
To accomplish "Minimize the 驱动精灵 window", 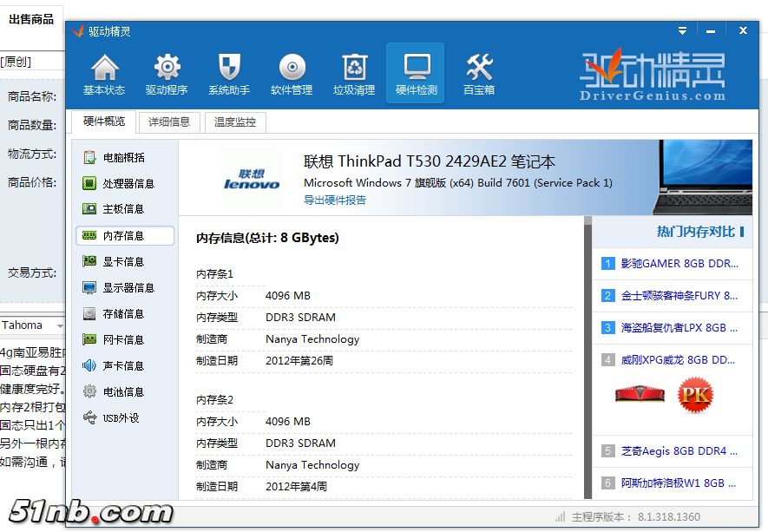I will (x=711, y=31).
